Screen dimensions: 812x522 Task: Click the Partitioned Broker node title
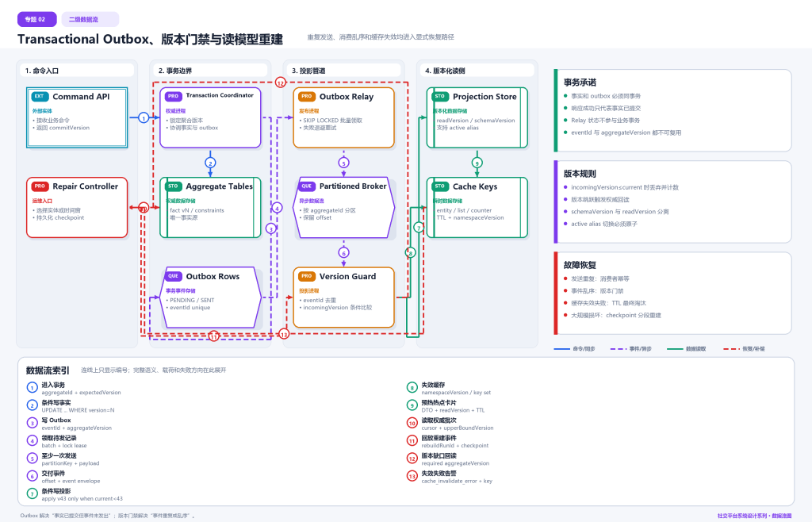coord(353,186)
